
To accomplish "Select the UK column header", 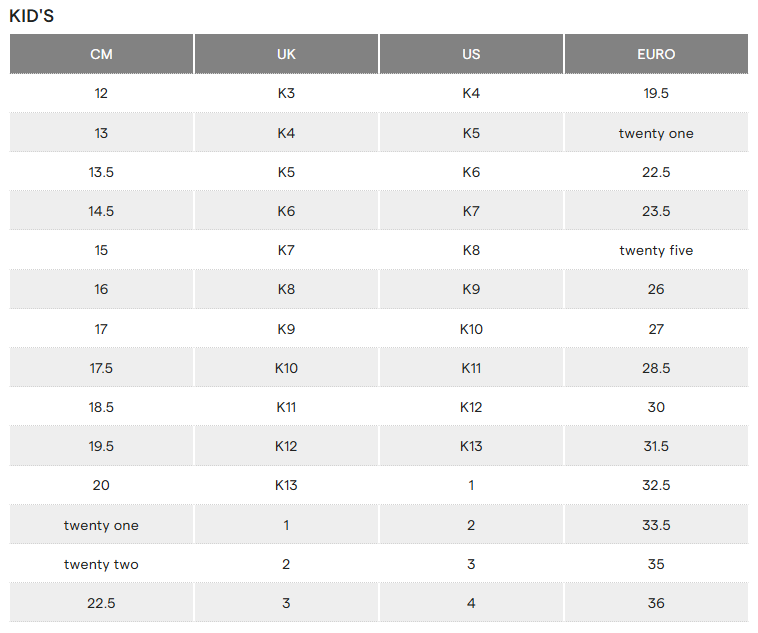I will click(x=286, y=54).
